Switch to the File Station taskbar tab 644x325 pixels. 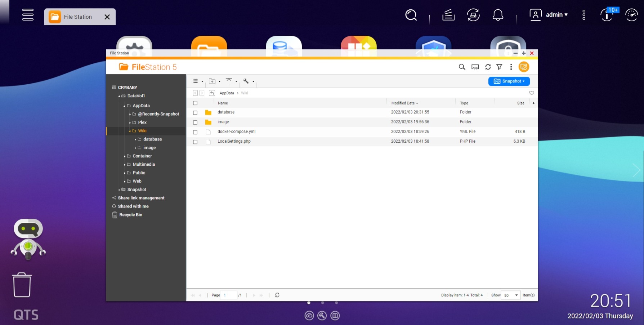[x=80, y=17]
